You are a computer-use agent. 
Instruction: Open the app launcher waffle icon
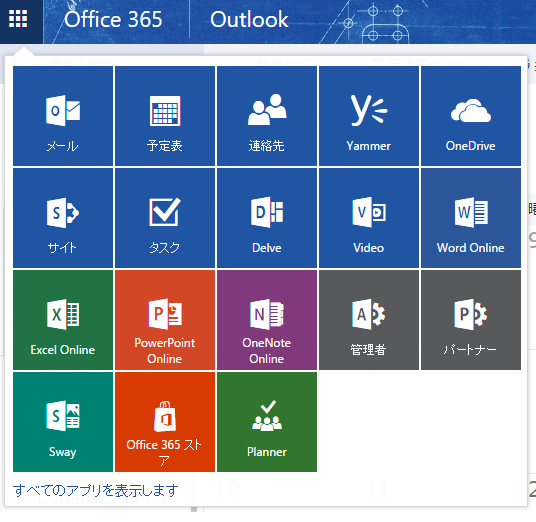(18, 19)
